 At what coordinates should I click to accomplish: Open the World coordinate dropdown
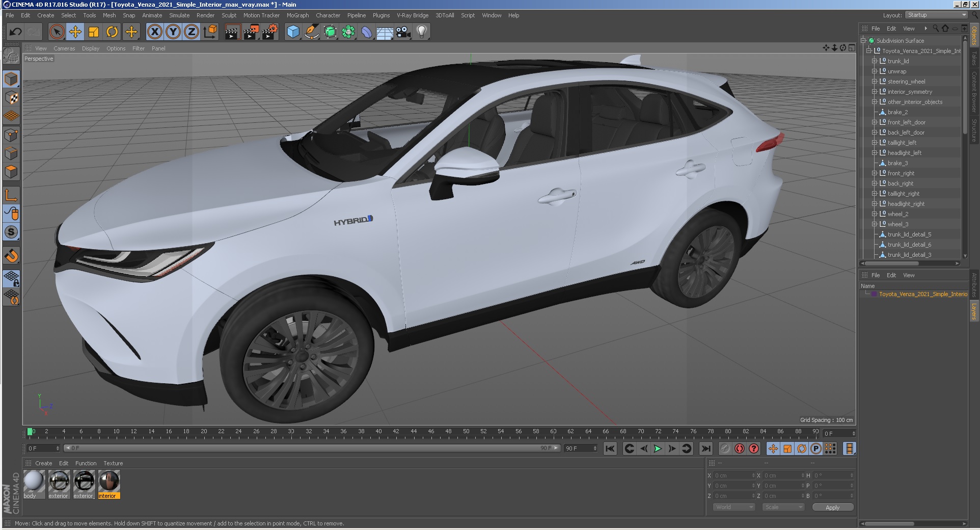tap(733, 507)
